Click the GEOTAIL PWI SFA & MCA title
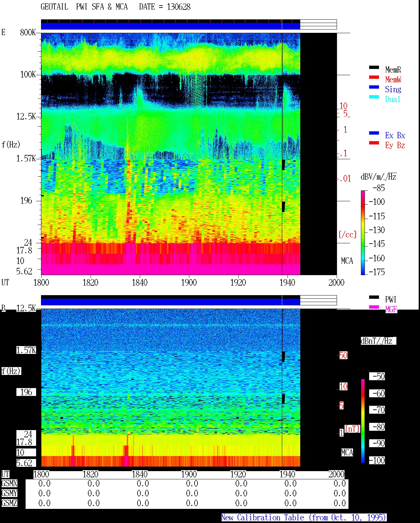 click(84, 7)
